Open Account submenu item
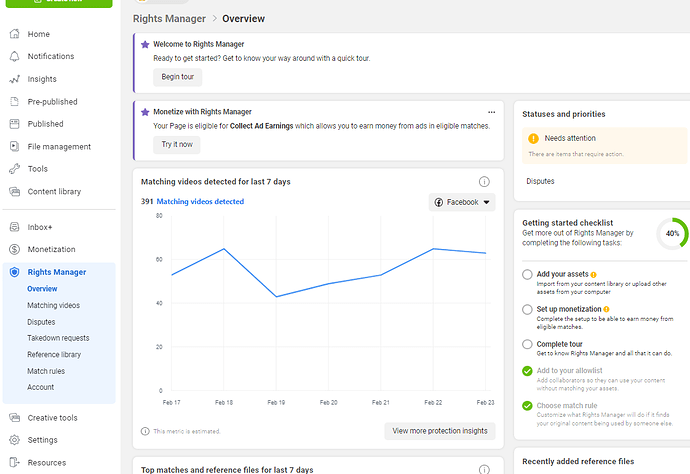Image resolution: width=690 pixels, height=474 pixels. pos(40,387)
